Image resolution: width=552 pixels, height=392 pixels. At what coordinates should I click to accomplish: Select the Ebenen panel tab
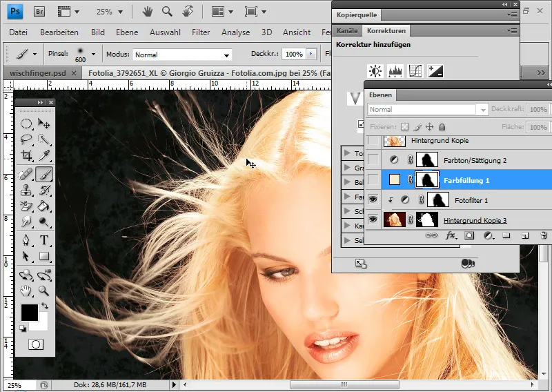tap(380, 95)
